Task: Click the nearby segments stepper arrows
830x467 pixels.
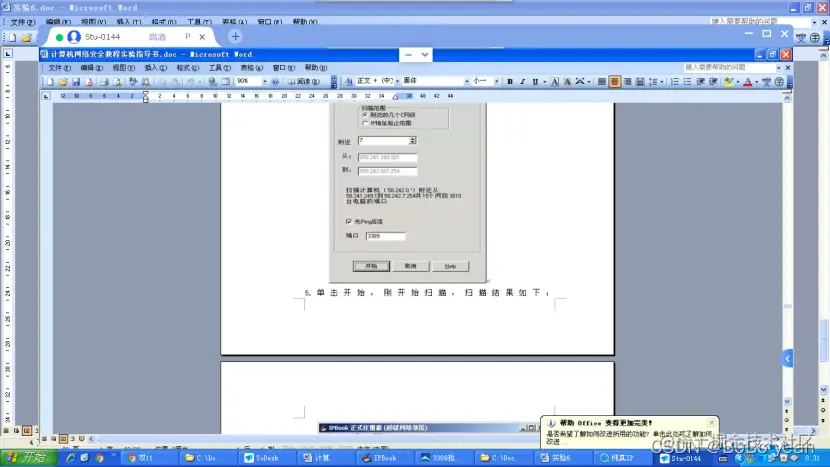Action: pos(412,141)
